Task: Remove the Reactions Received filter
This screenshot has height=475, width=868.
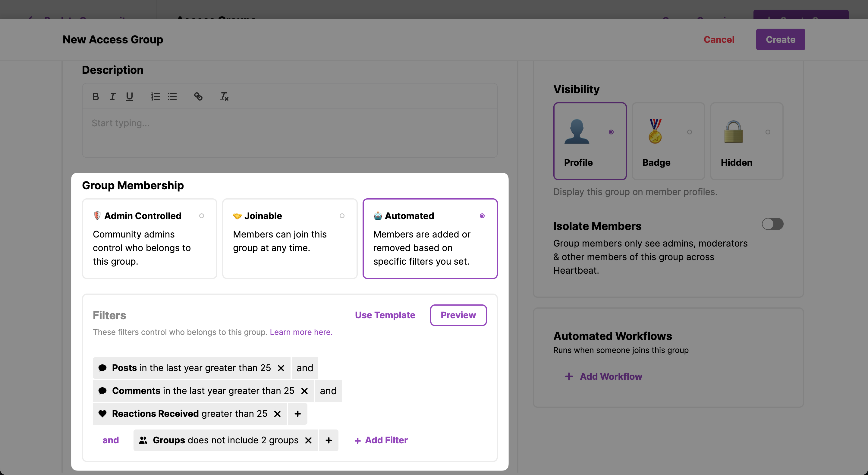Action: click(277, 414)
